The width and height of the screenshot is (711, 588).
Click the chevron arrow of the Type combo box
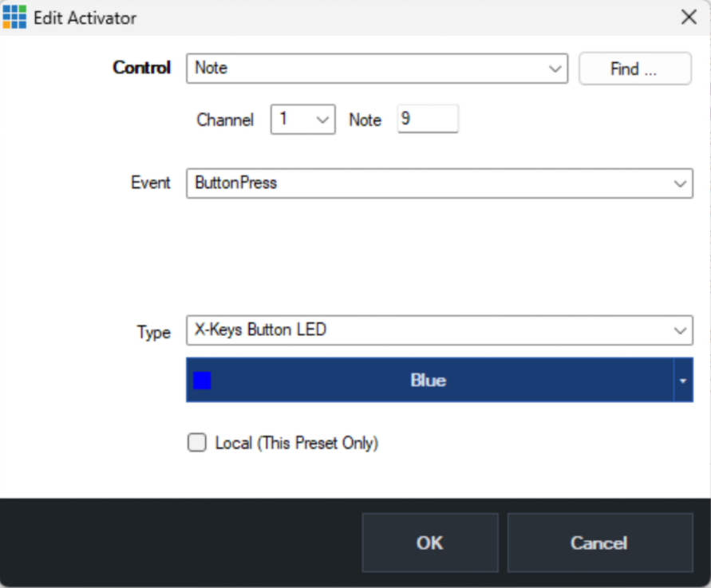click(x=680, y=330)
